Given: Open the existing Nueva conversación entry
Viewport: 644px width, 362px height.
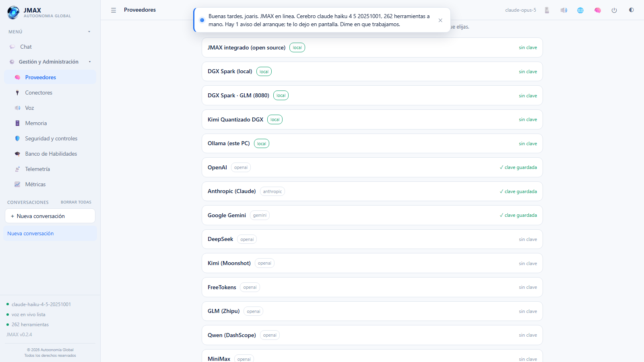Looking at the screenshot, I should (50, 233).
